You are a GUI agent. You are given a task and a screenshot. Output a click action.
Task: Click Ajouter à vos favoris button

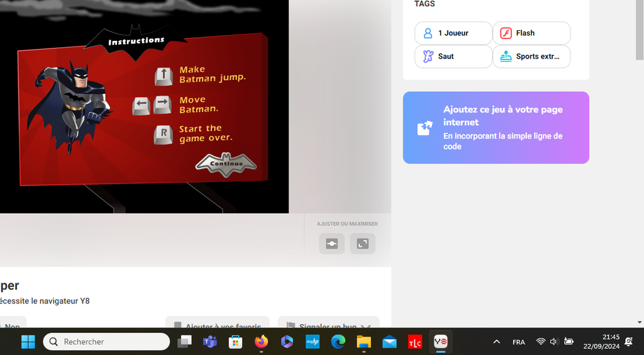pyautogui.click(x=217, y=324)
